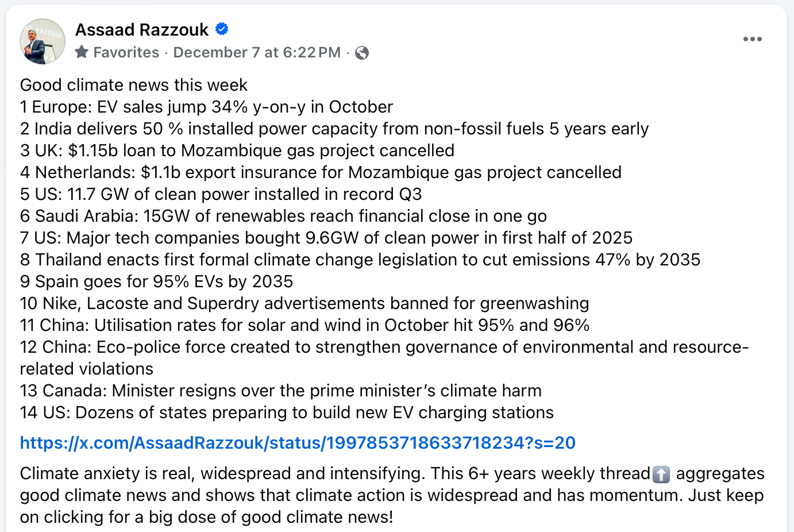Click the 'Good climate news this week' line
The width and height of the screenshot is (794, 532).
(134, 85)
